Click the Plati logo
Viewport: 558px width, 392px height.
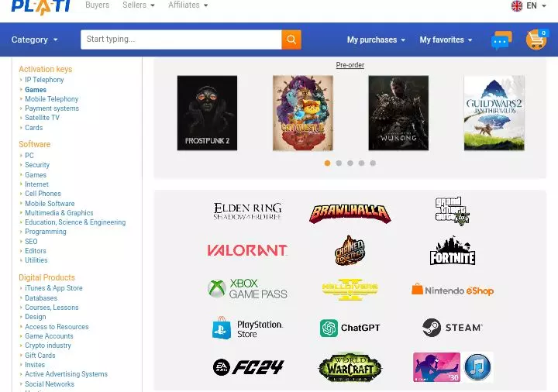coord(40,6)
